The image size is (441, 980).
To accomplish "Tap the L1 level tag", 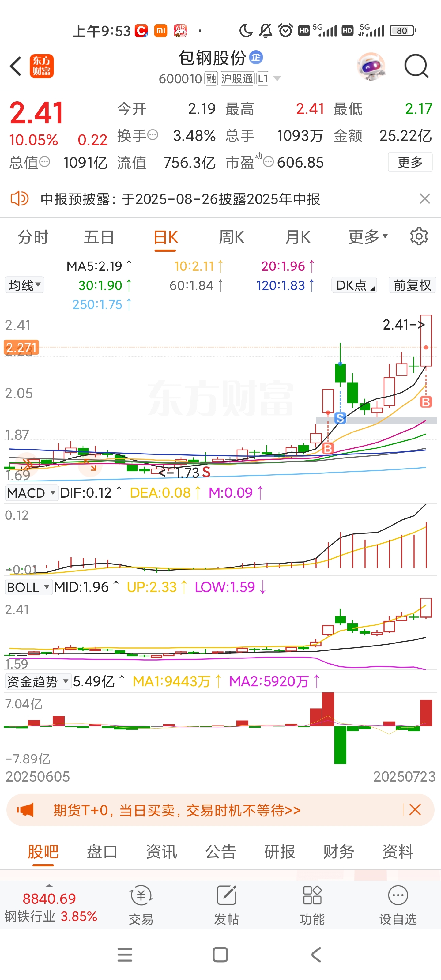I will (263, 79).
